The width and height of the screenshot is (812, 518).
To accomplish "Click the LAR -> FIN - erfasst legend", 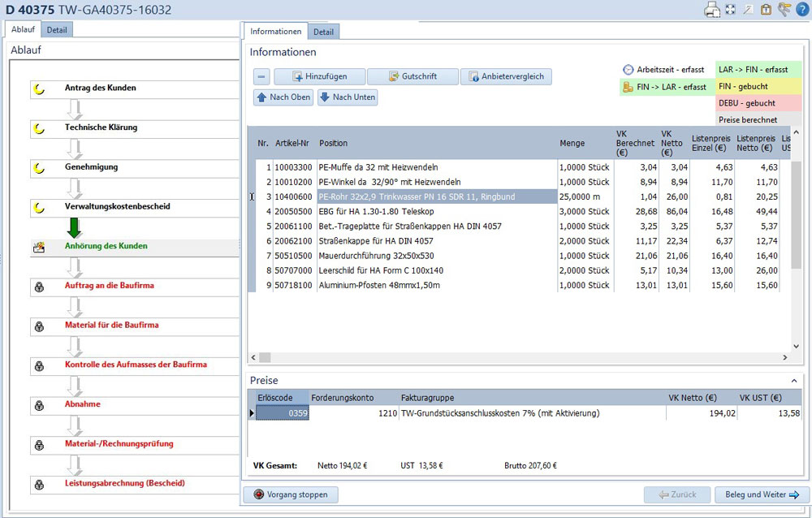I will pyautogui.click(x=758, y=69).
